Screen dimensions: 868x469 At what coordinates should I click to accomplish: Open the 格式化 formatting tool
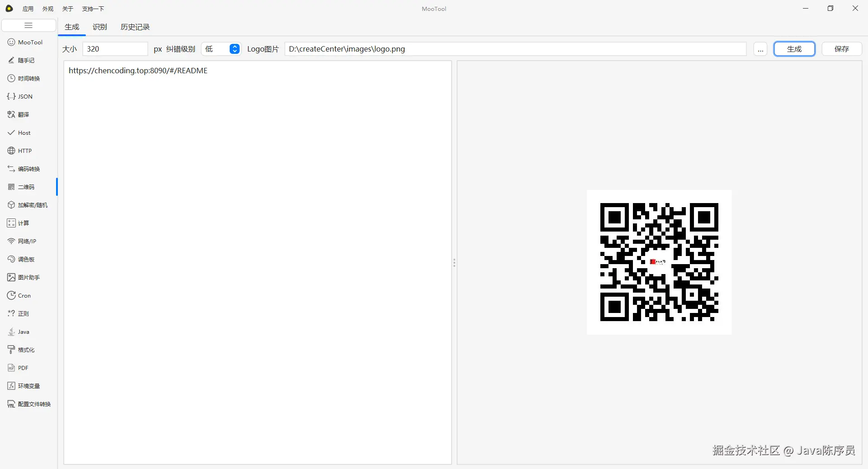coord(29,350)
